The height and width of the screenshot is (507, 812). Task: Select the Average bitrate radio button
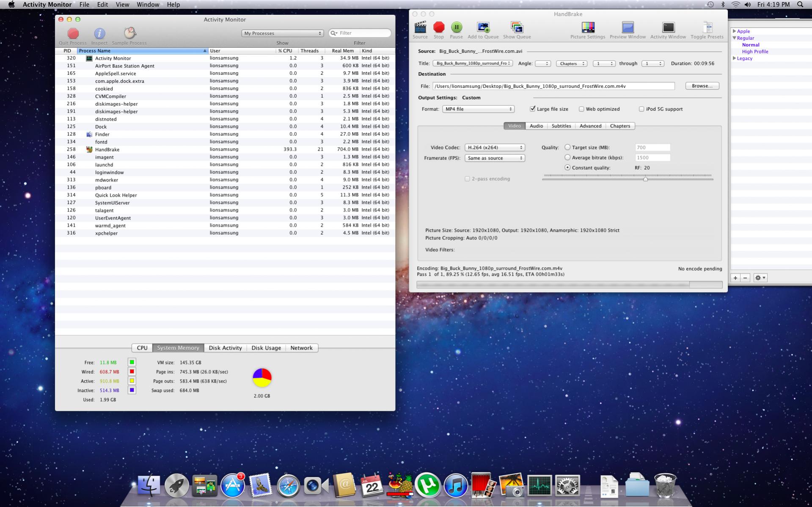click(x=567, y=157)
